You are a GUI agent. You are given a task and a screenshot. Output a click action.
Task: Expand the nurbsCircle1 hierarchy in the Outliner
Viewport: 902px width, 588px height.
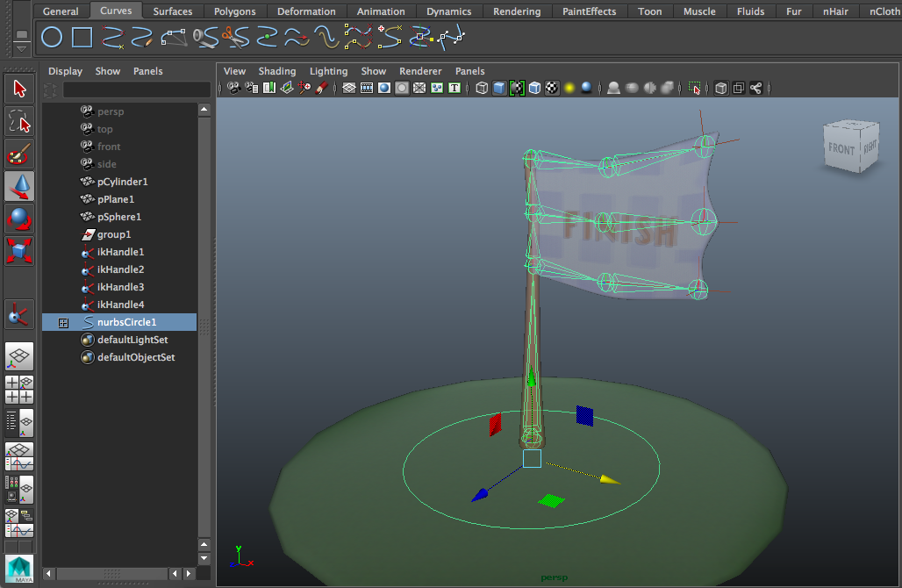(63, 322)
